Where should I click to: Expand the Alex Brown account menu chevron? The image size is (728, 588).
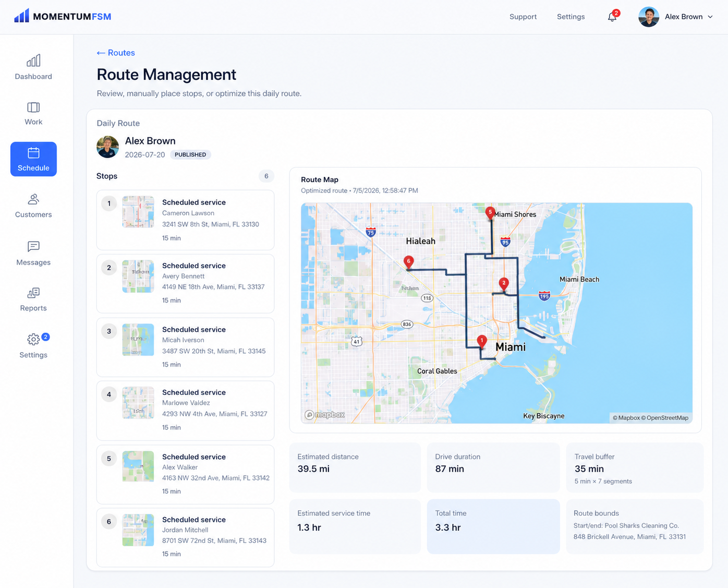(710, 17)
